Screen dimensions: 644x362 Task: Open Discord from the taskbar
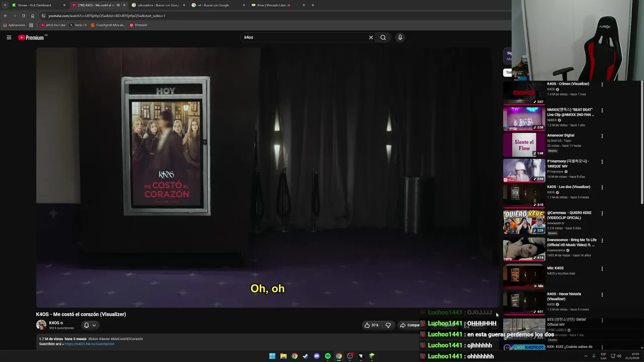(x=316, y=356)
